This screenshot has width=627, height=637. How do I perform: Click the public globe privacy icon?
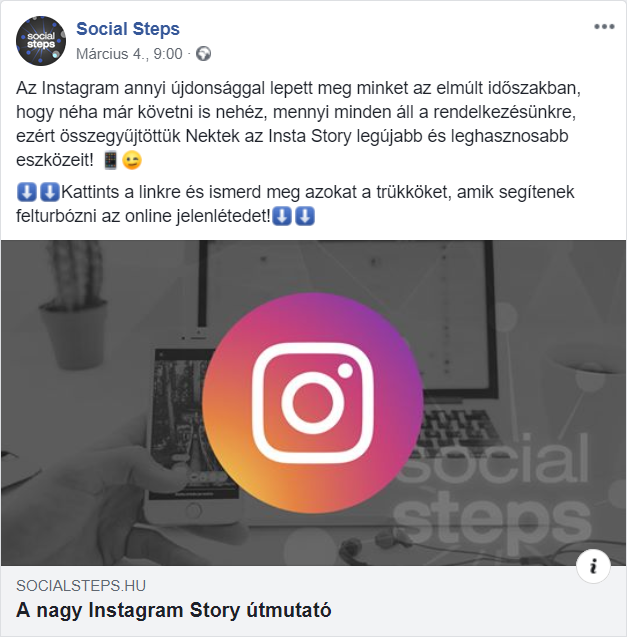click(x=204, y=53)
